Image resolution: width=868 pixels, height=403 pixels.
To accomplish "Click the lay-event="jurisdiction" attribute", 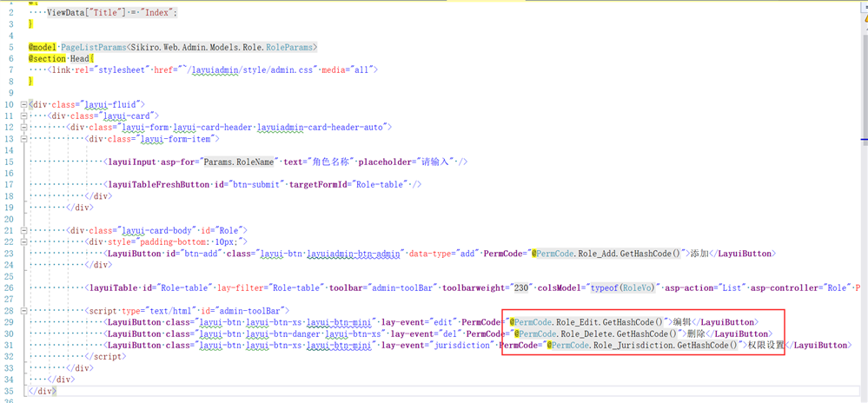I will pos(439,345).
